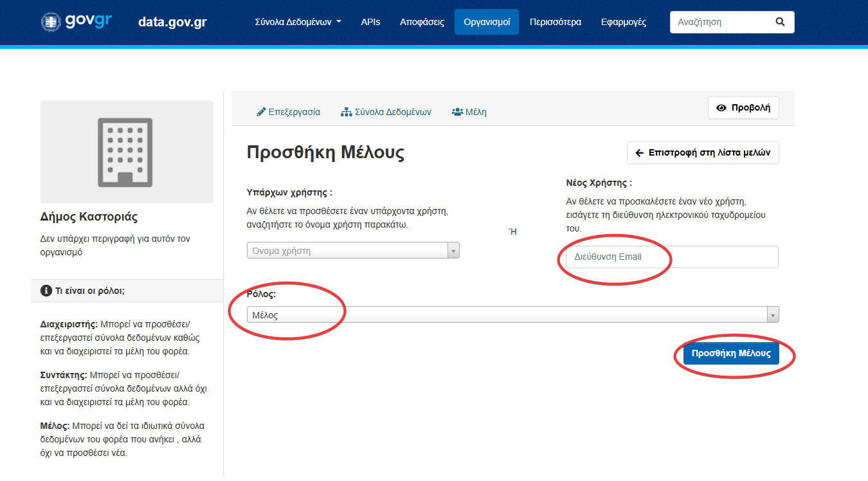Expand the Σύνολα Δεδομένων navigation dropdown
Image resolution: width=868 pixels, height=481 pixels.
[298, 22]
